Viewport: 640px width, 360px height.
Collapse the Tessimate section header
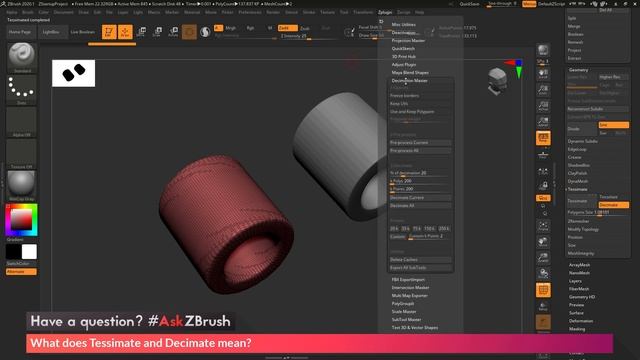(578, 189)
